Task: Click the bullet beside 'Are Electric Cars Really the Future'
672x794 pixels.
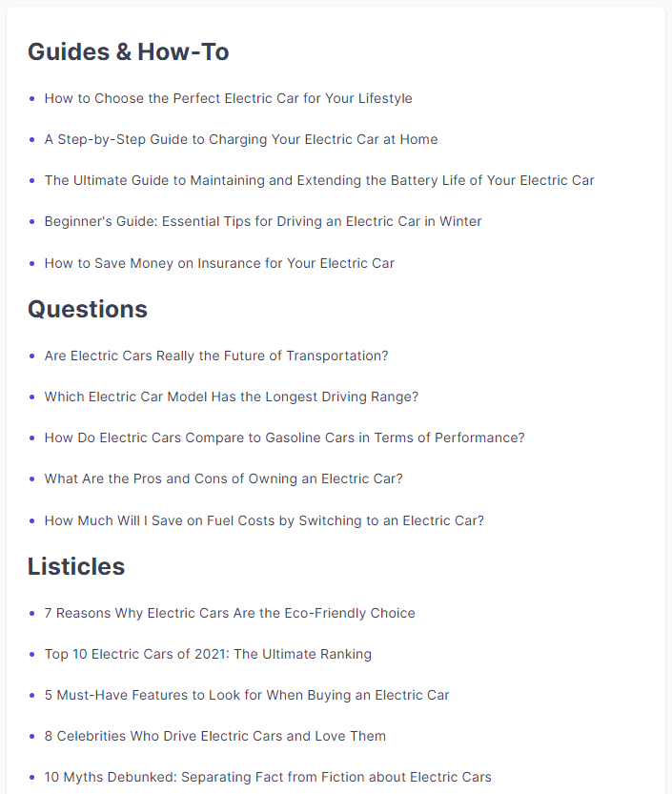Action: (32, 356)
